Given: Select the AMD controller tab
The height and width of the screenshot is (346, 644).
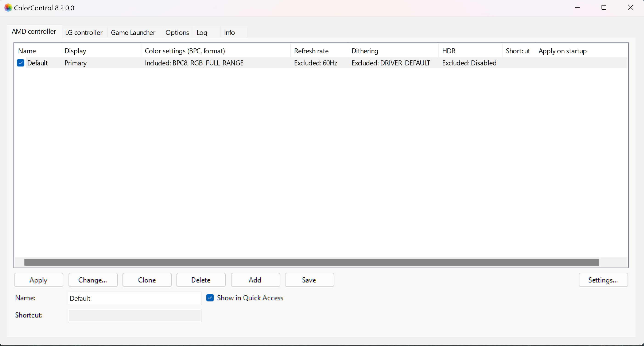Looking at the screenshot, I should pos(34,31).
